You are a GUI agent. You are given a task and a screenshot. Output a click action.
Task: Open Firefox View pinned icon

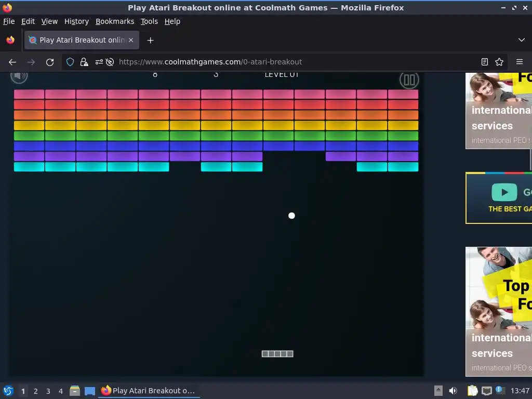(x=10, y=40)
